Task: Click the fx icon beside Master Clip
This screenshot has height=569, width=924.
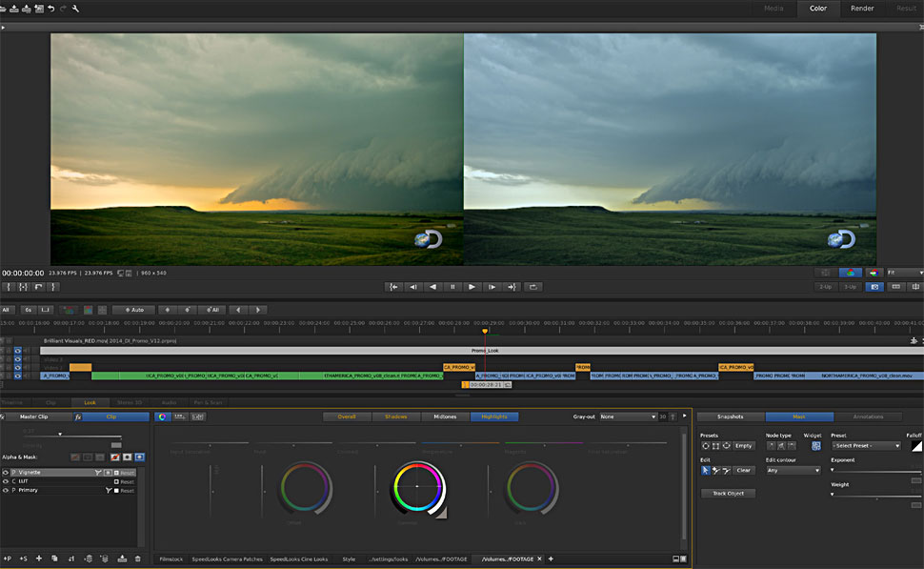Action: tap(4, 417)
